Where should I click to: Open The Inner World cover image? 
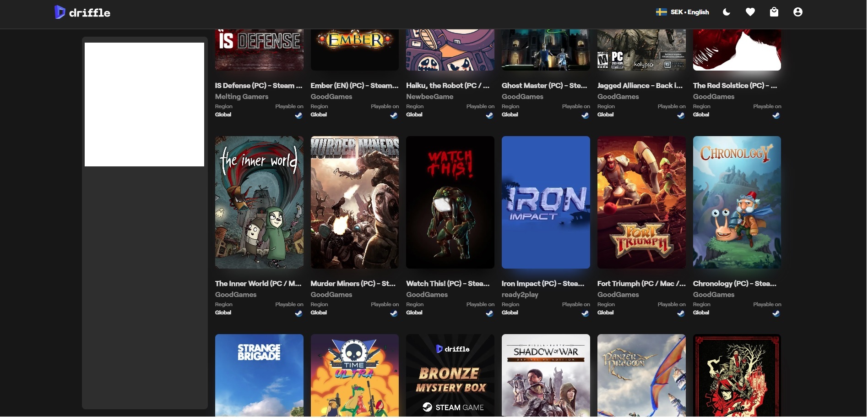point(259,202)
